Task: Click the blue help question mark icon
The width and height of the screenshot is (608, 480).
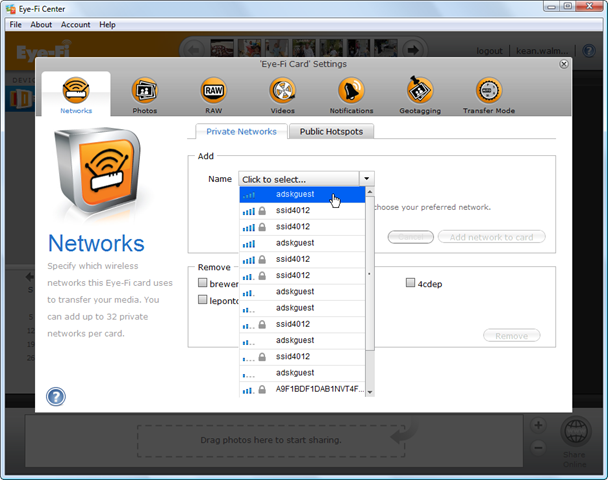Action: point(56,397)
